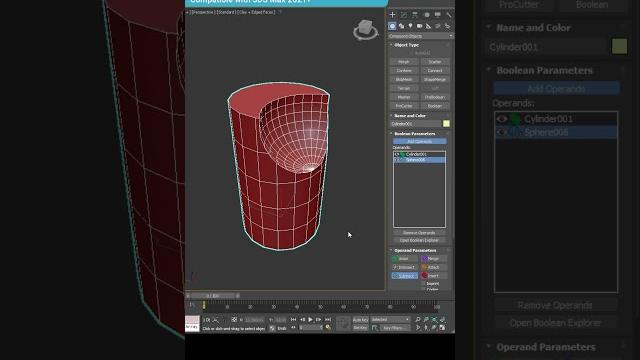Viewport: 640px width, 360px height.
Task: Open the color swatch in enlarged dimmed panel
Action: (x=620, y=47)
